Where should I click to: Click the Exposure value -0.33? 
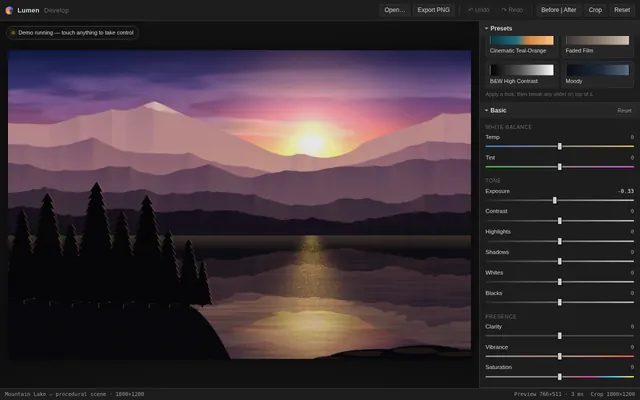(x=626, y=191)
